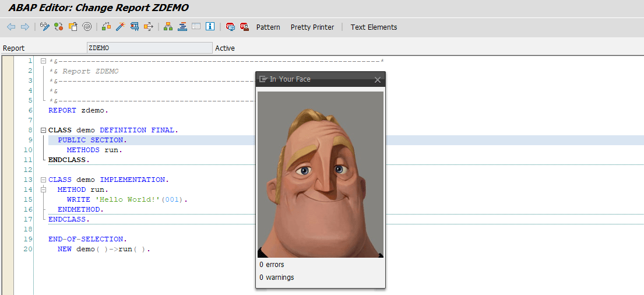Viewport: 644px width, 295px height.
Task: Click the ZDEMO report name field
Action: 150,48
